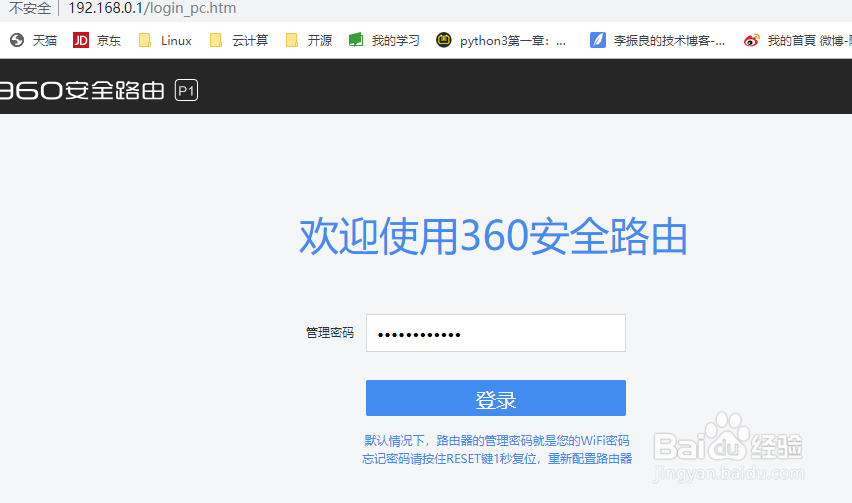Screen dimensions: 852x503
Task: Open the 开源 bookmarks folder icon
Action: (x=292, y=40)
